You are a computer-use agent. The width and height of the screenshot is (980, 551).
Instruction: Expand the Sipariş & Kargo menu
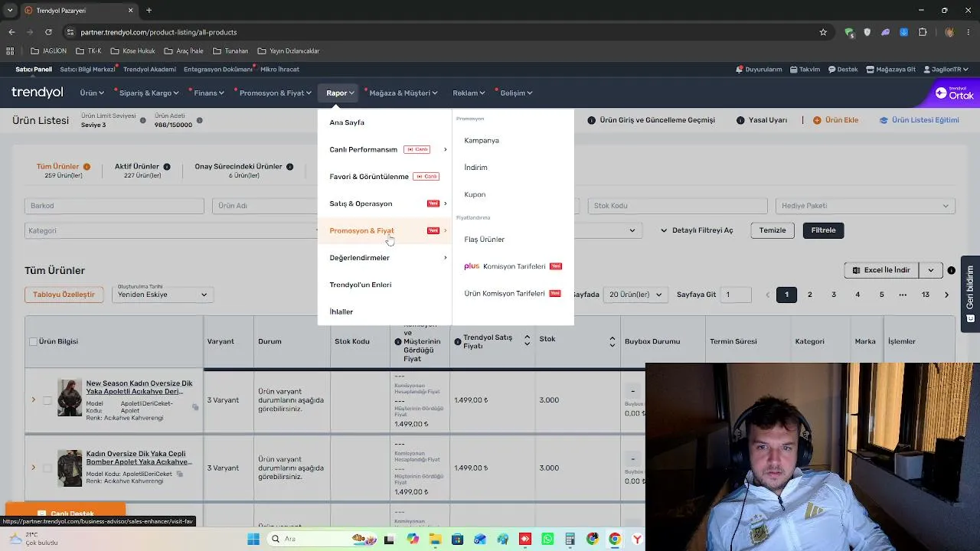pos(147,93)
